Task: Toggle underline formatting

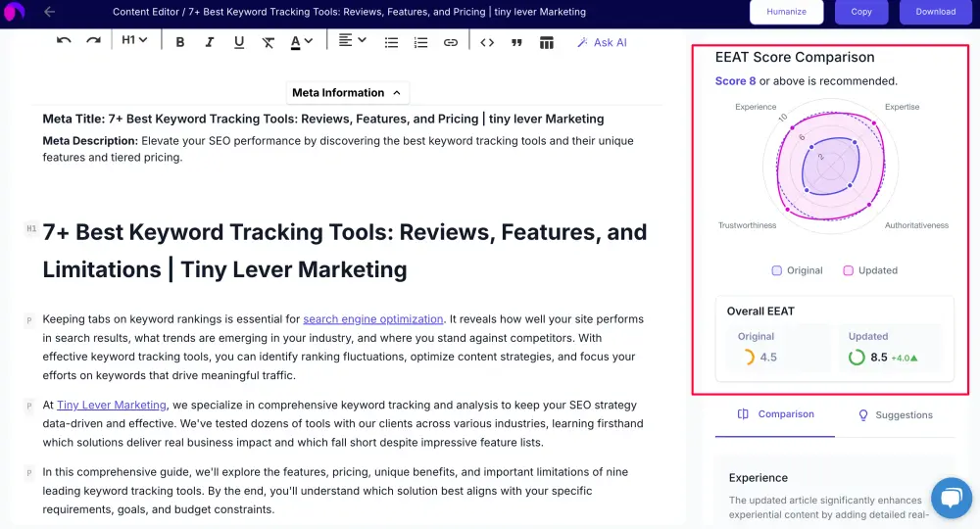Action: click(239, 42)
